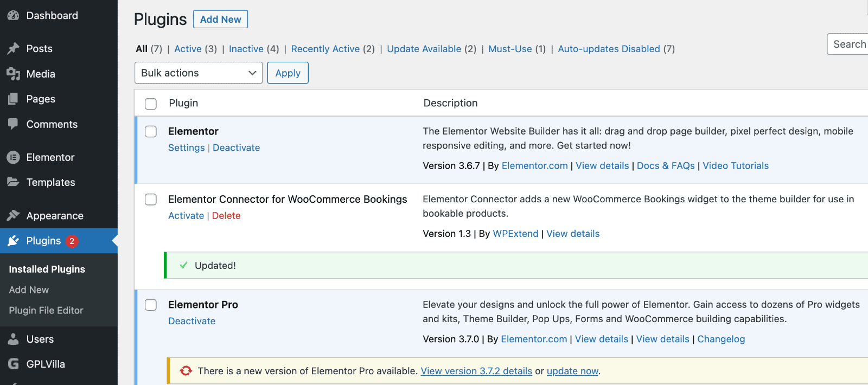Screen dimensions: 868x385
Task: Deactivate the Elementor plugin
Action: 237,147
